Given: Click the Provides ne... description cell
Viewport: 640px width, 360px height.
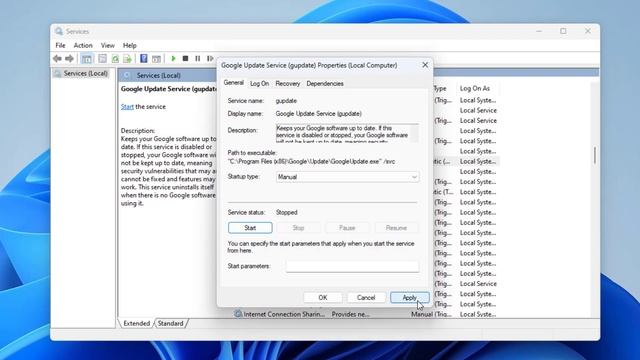Looking at the screenshot, I should click(x=351, y=314).
